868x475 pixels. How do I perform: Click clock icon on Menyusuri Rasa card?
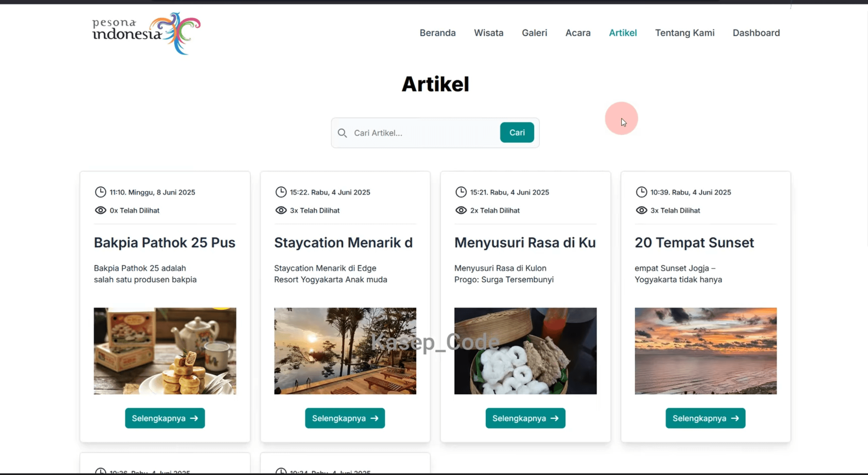click(461, 192)
